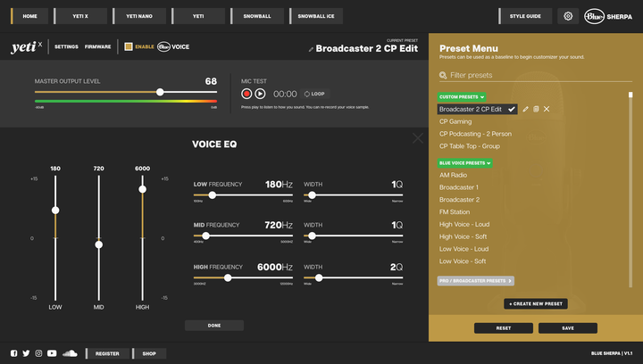Image resolution: width=643 pixels, height=364 pixels.
Task: Save the current preset
Action: (x=568, y=328)
